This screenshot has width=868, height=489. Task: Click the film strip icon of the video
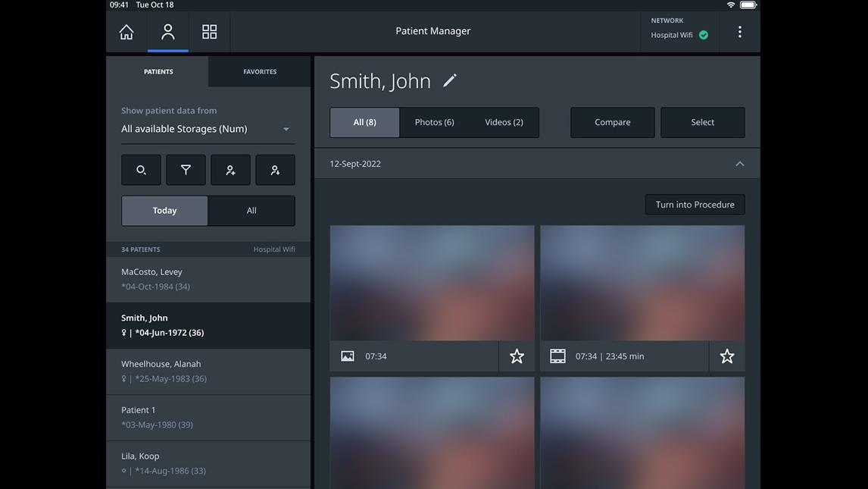point(557,356)
